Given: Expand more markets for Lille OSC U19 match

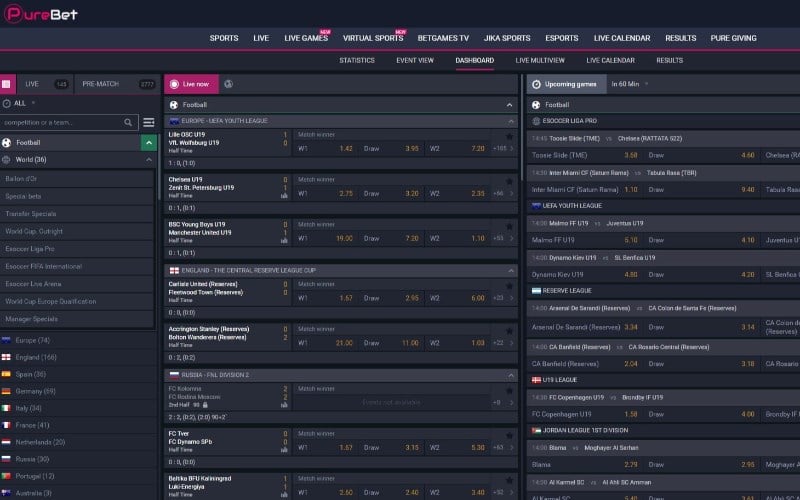Looking at the screenshot, I should click(x=503, y=148).
